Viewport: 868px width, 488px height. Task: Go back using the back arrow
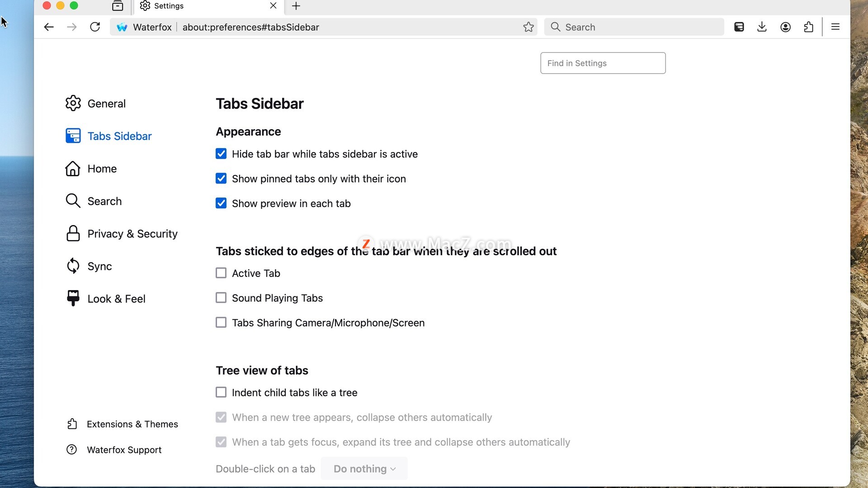pos(49,27)
